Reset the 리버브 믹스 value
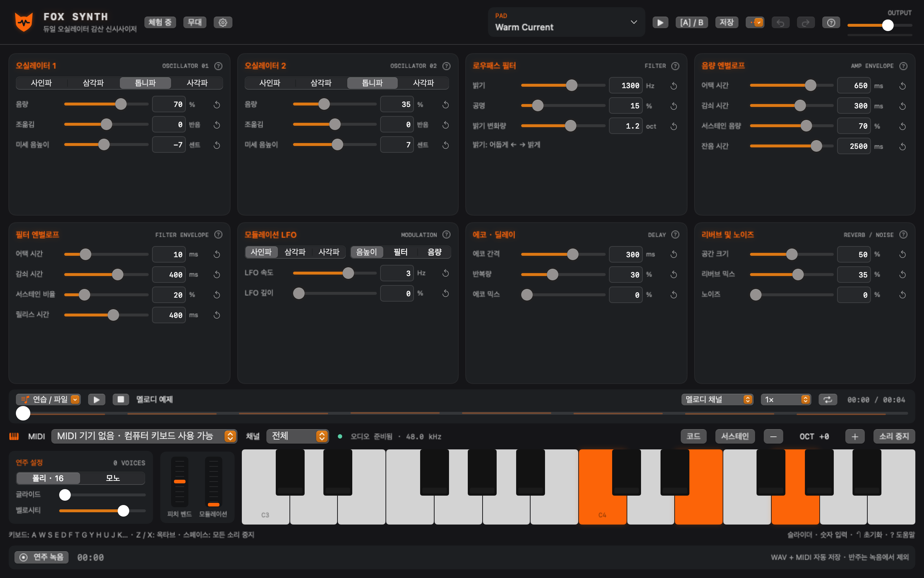Viewport: 924px width, 578px height. [902, 275]
